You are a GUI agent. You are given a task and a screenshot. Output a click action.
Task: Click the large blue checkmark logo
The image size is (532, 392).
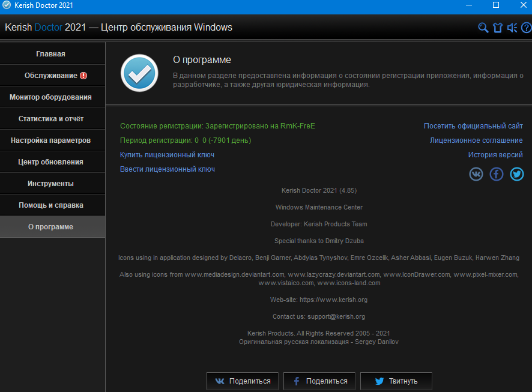[x=139, y=73]
